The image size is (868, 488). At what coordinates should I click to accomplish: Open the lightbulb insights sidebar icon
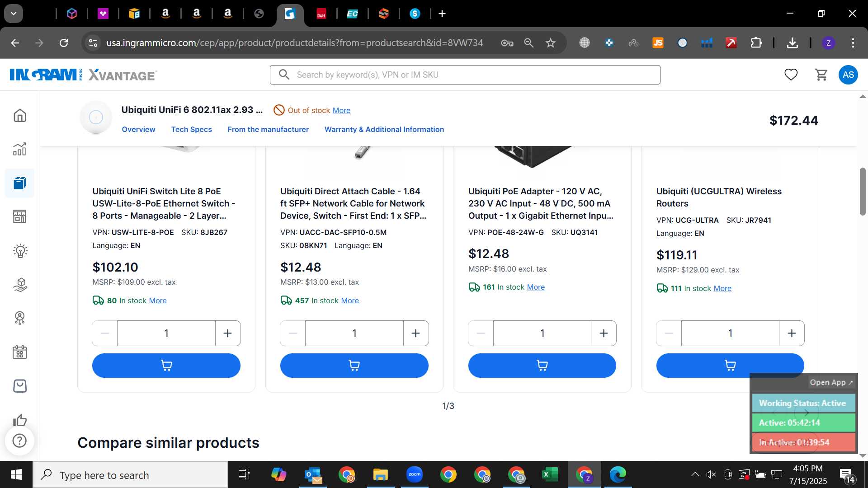pos(20,251)
